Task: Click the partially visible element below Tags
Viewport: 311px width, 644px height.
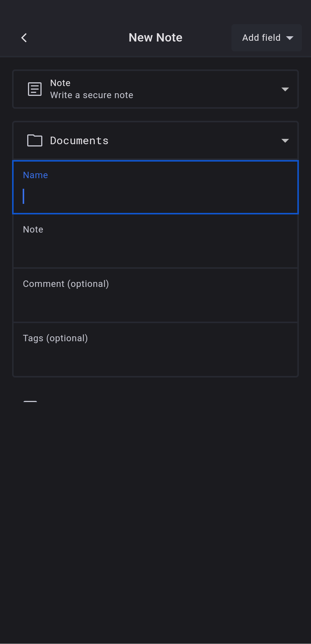Action: pos(30,401)
